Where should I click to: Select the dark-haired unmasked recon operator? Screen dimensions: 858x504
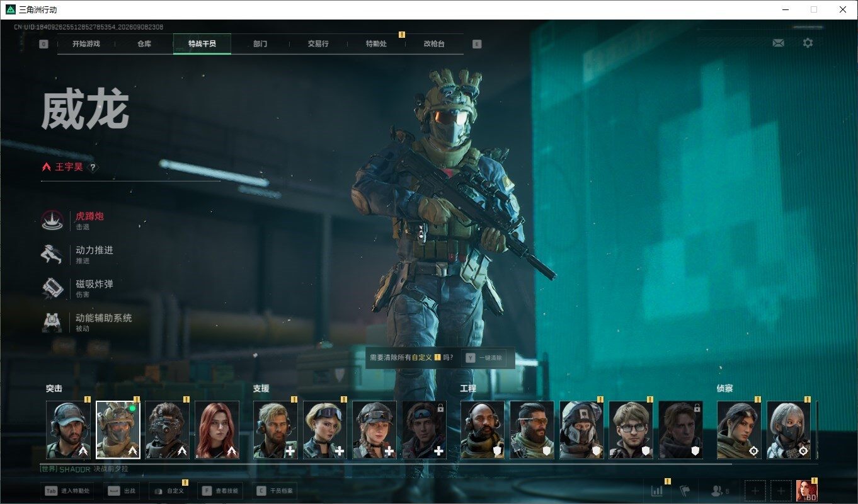(x=739, y=430)
